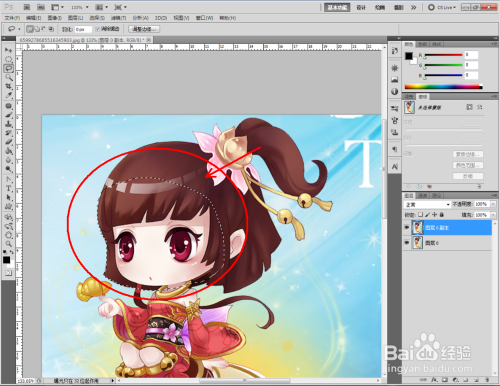Open the Info panel icon in dock
The width and height of the screenshot is (500, 386).
point(395,91)
